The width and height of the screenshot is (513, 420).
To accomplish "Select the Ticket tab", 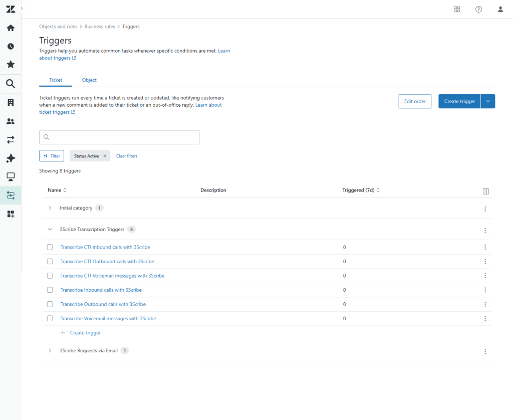I will pyautogui.click(x=56, y=80).
